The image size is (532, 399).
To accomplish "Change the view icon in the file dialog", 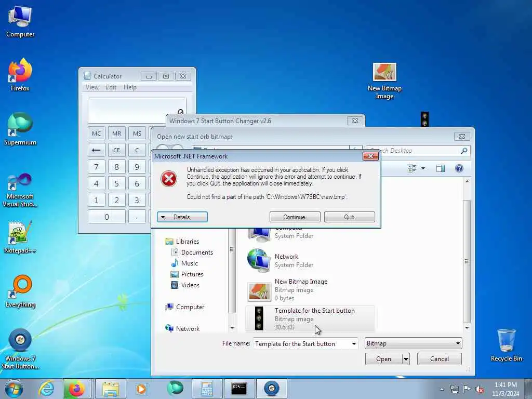I will click(412, 168).
